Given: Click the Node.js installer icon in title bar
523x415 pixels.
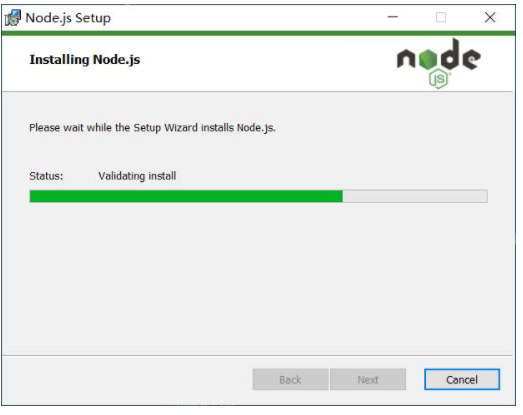Looking at the screenshot, I should (x=13, y=18).
